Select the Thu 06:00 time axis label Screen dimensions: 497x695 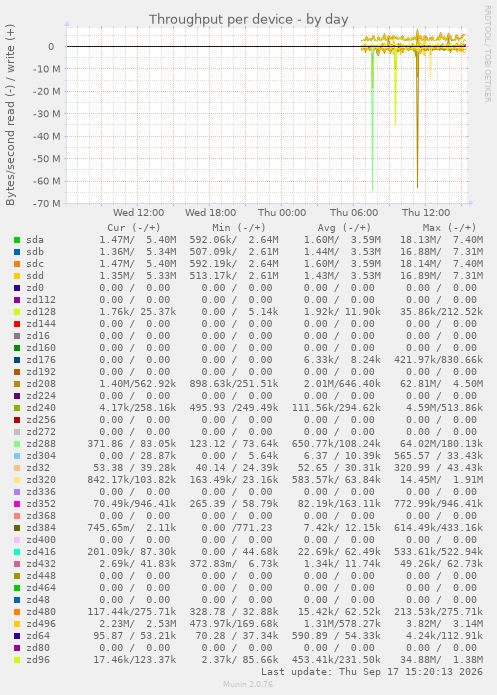[x=354, y=213]
